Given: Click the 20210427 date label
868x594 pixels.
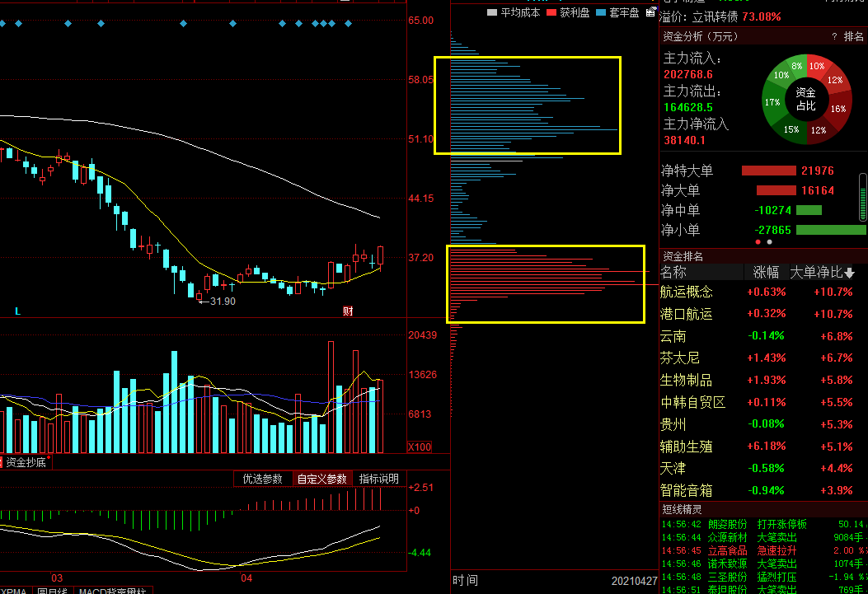Looking at the screenshot, I should tap(635, 581).
